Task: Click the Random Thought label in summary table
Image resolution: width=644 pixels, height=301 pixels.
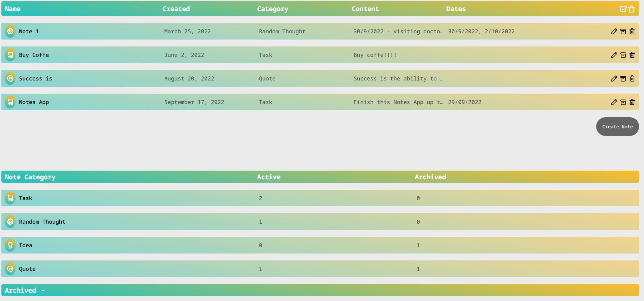Action: click(42, 222)
